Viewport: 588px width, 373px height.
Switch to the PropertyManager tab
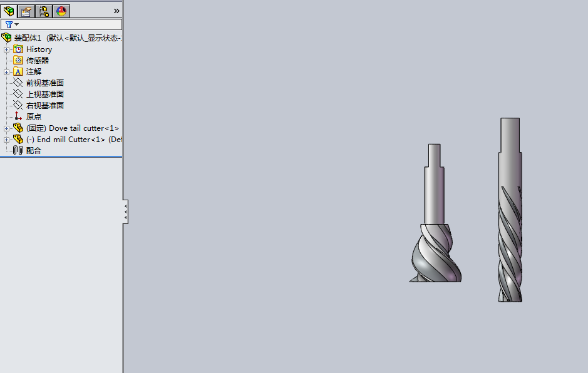point(26,11)
